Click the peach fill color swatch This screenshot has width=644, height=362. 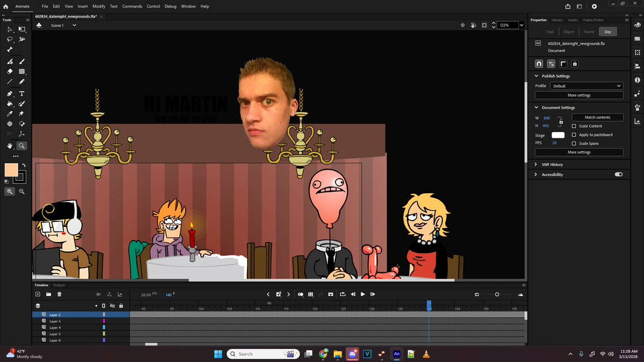tap(11, 170)
